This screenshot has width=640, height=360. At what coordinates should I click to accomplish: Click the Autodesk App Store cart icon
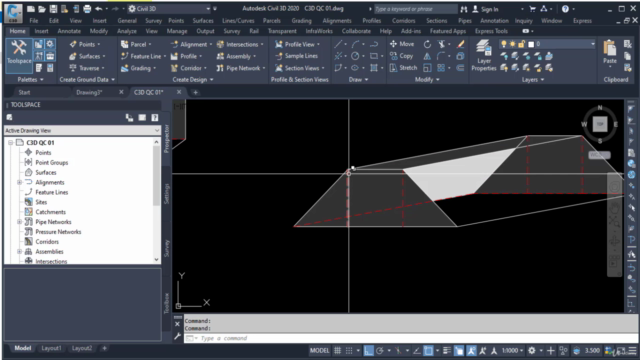[533, 9]
